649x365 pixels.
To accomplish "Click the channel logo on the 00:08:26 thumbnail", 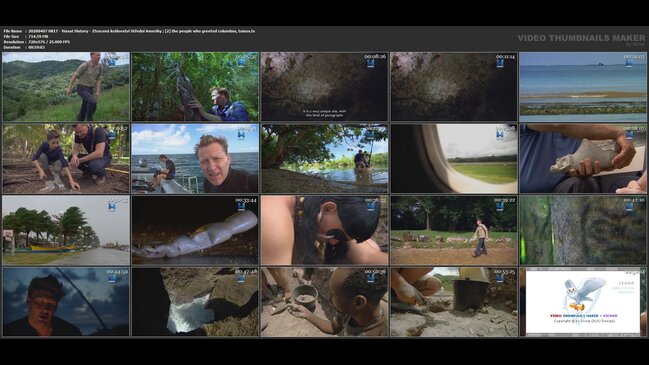I will [371, 63].
